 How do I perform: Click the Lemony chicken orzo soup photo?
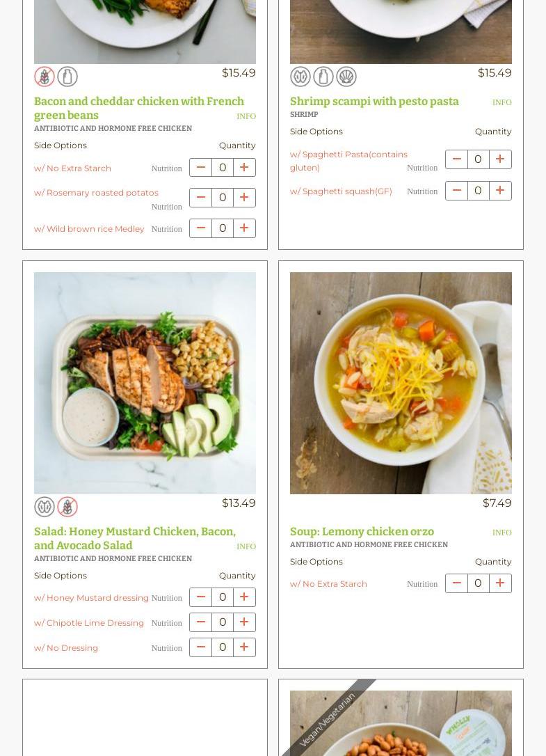(x=401, y=383)
